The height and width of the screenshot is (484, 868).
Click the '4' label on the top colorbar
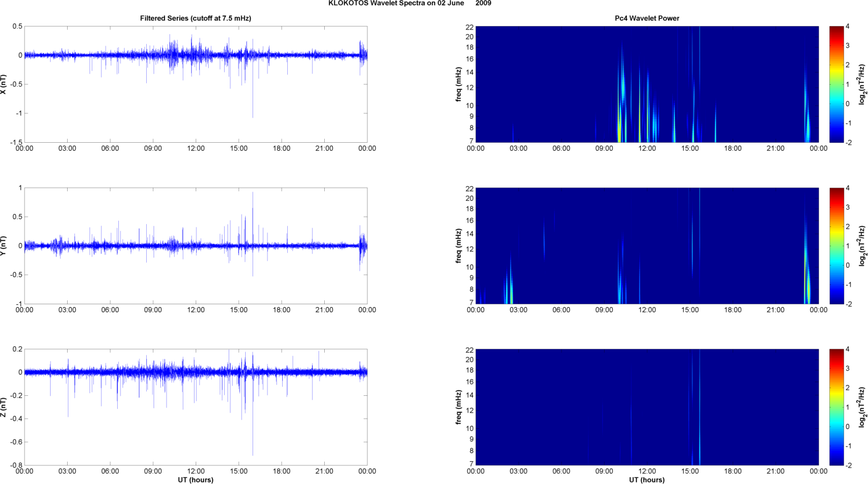pyautogui.click(x=848, y=27)
